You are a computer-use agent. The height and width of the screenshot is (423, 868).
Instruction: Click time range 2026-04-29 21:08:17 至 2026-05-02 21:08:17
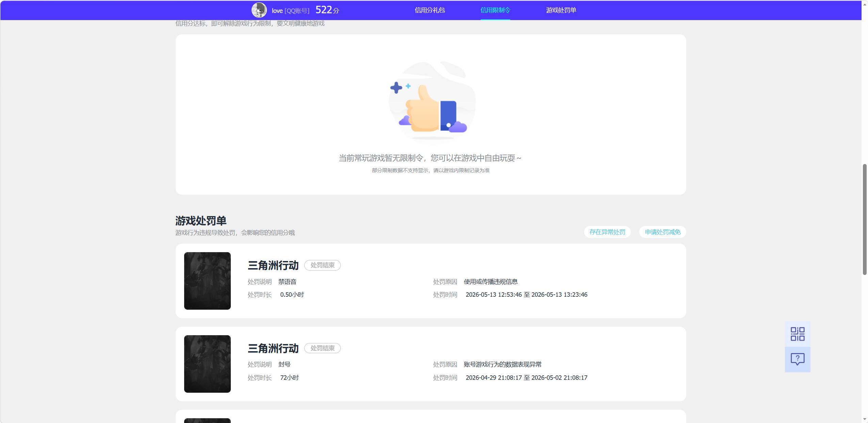[x=526, y=378]
